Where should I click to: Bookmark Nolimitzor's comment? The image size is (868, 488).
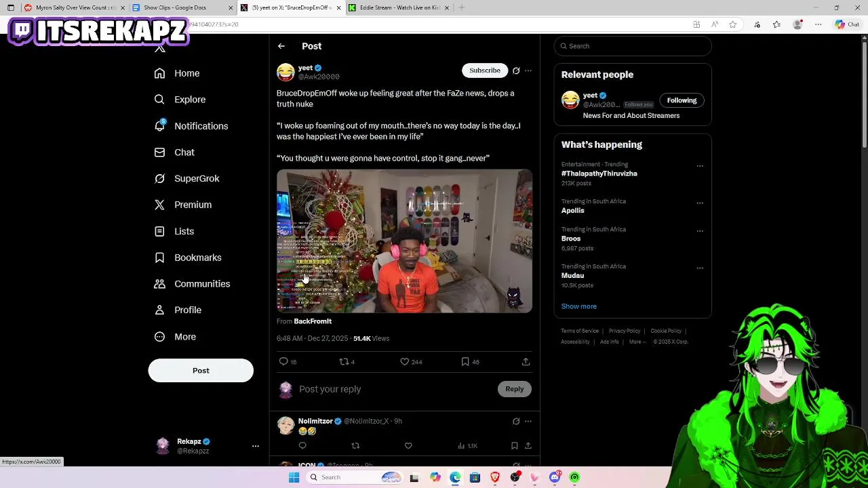(x=514, y=446)
